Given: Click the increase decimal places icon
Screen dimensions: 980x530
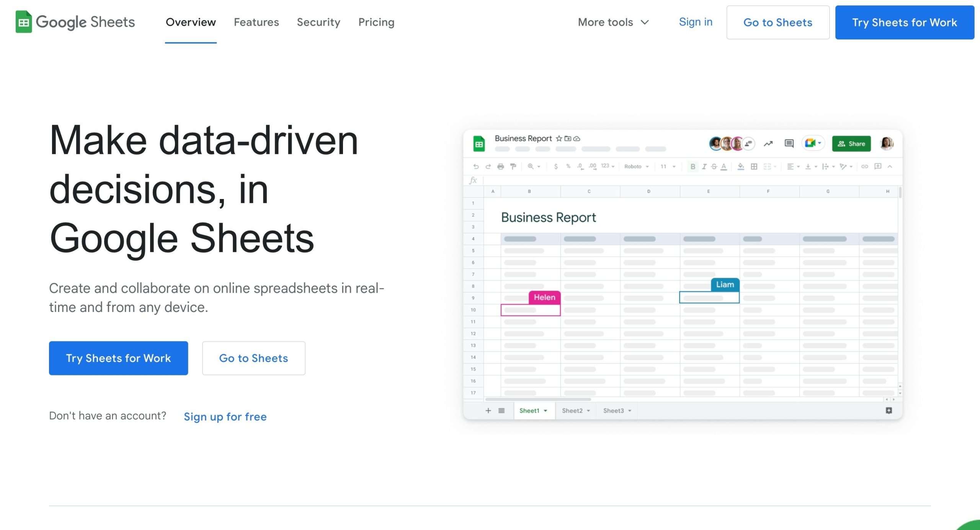Looking at the screenshot, I should [x=593, y=166].
